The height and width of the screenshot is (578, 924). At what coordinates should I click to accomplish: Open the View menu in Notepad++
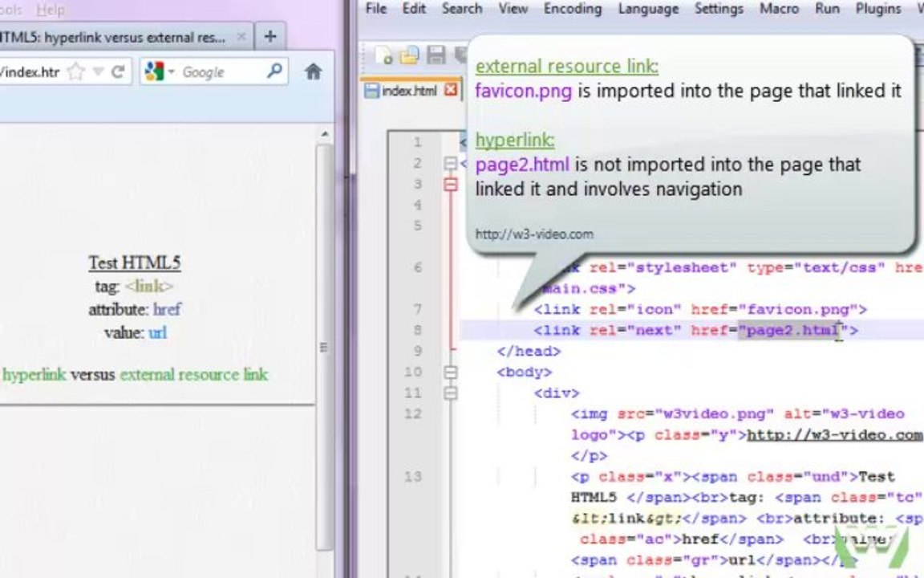tap(513, 9)
